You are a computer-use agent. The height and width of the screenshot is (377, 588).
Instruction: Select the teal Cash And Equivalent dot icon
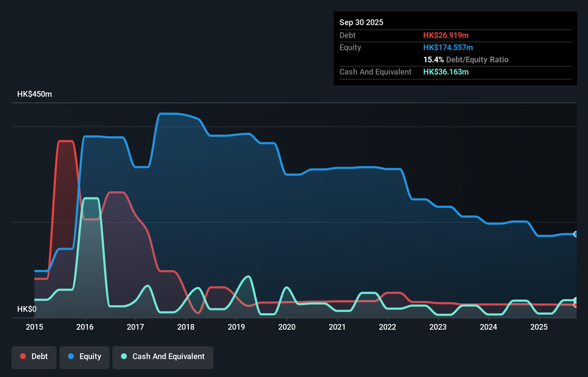(123, 356)
